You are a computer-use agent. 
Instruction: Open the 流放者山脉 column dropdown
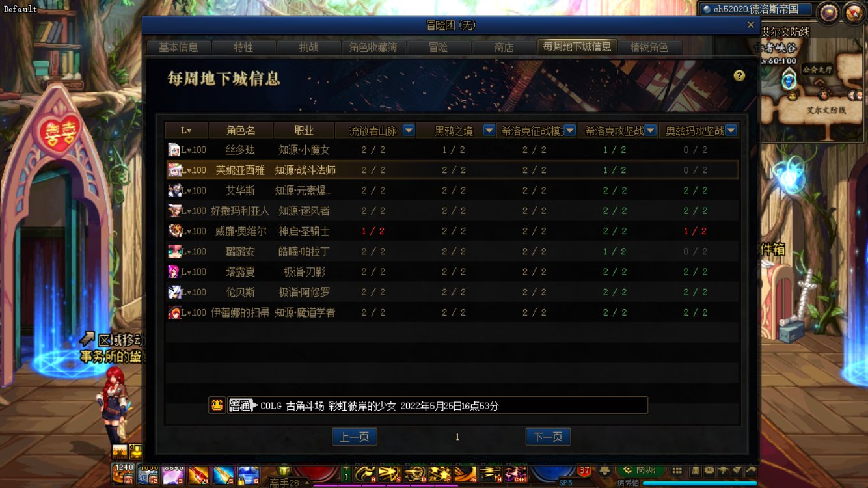pyautogui.click(x=409, y=130)
